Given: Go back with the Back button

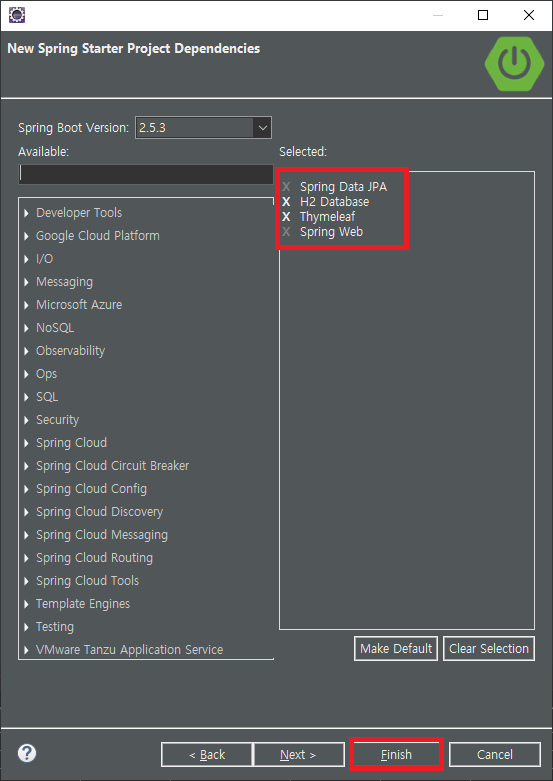Looking at the screenshot, I should point(207,755).
